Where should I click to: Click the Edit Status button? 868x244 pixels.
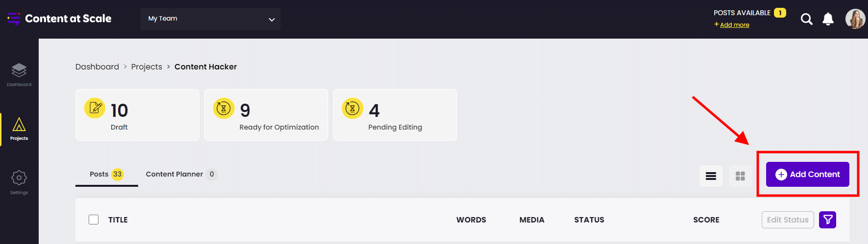click(788, 220)
